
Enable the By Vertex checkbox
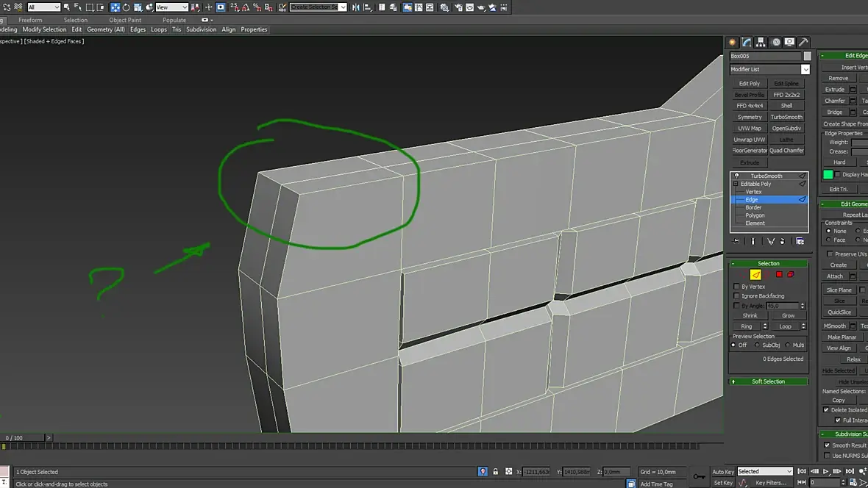[737, 287]
